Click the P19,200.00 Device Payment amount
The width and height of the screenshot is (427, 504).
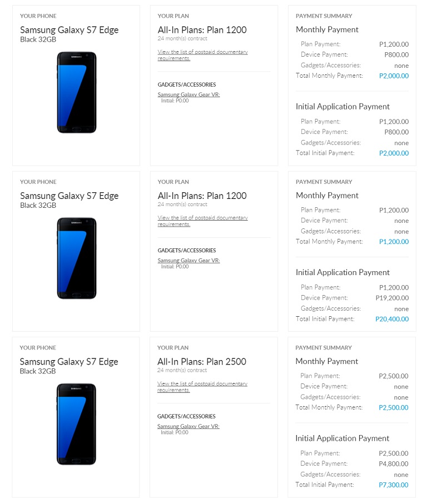click(x=393, y=298)
